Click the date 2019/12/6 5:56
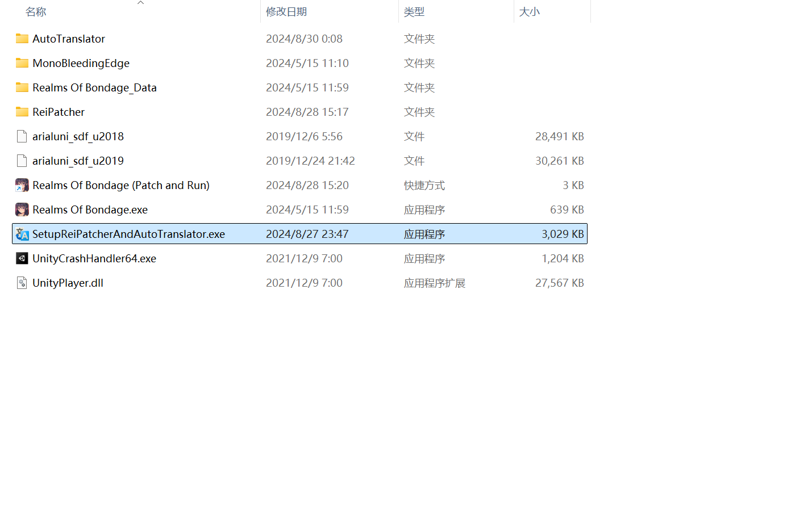This screenshot has height=524, width=812. point(305,136)
